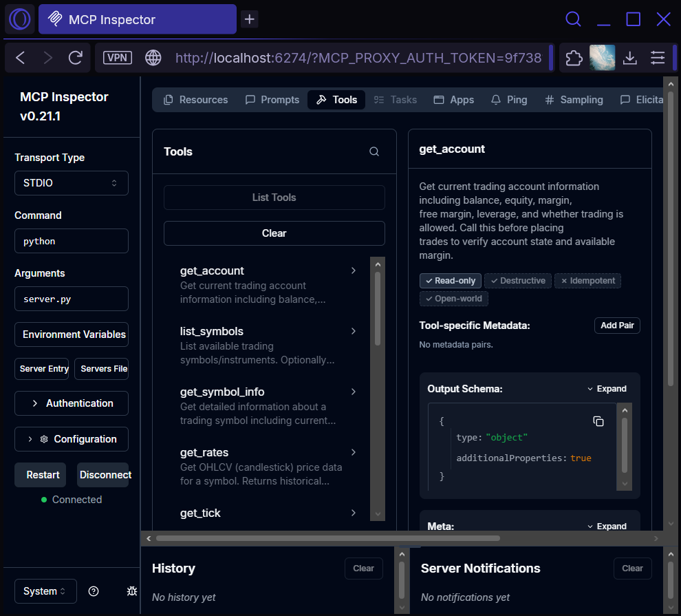This screenshot has width=681, height=616.
Task: Open the Tools panel search (magnifier icon)
Action: pyautogui.click(x=374, y=151)
